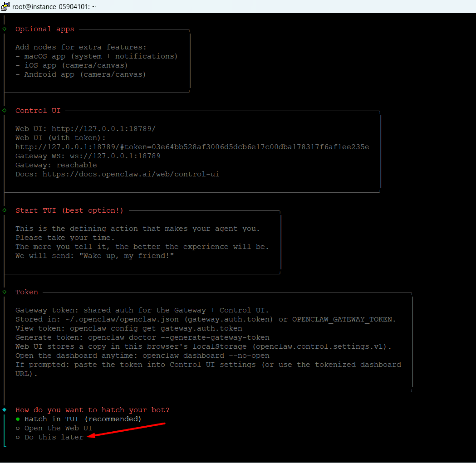Click the green diamond beside Token heading
Screen dimensions: 476x463
pyautogui.click(x=5, y=292)
